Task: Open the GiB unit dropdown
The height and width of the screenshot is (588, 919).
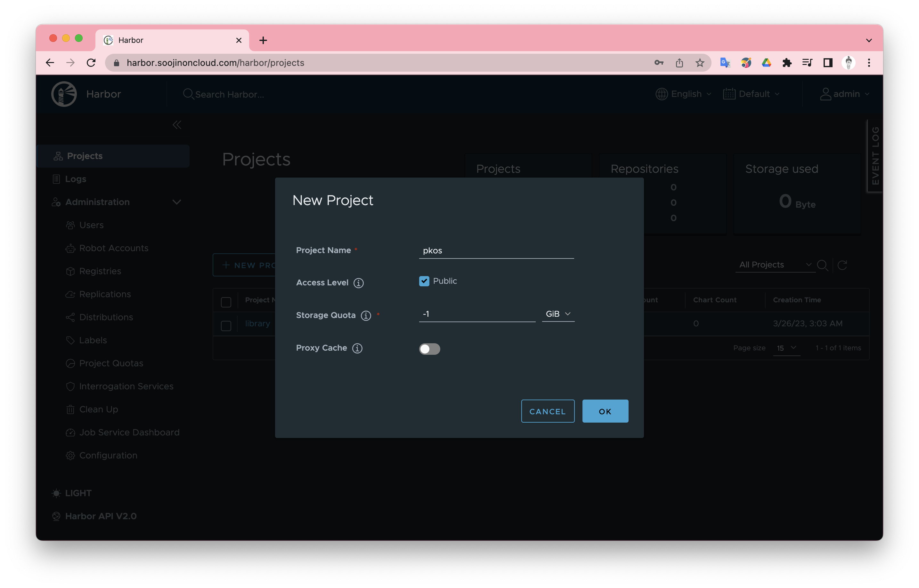Action: (557, 314)
